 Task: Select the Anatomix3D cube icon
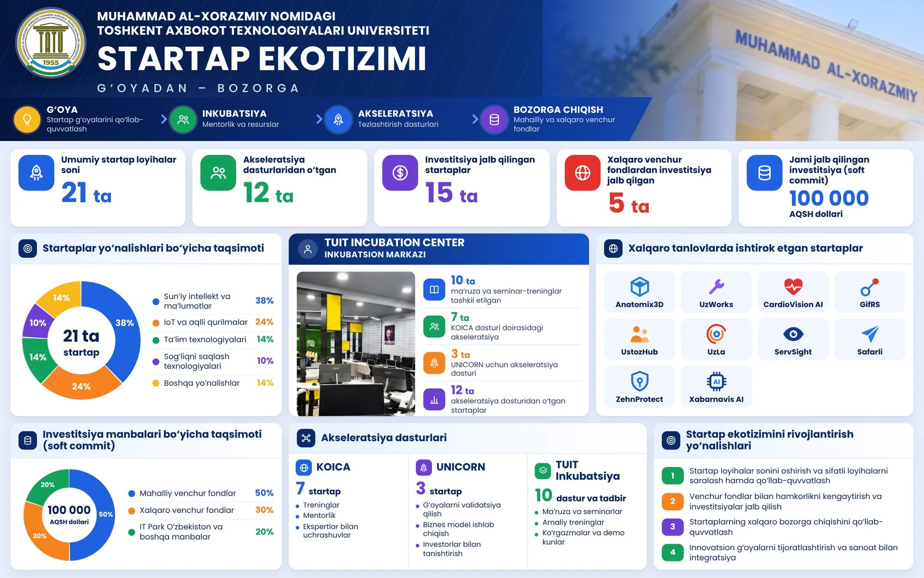[639, 287]
